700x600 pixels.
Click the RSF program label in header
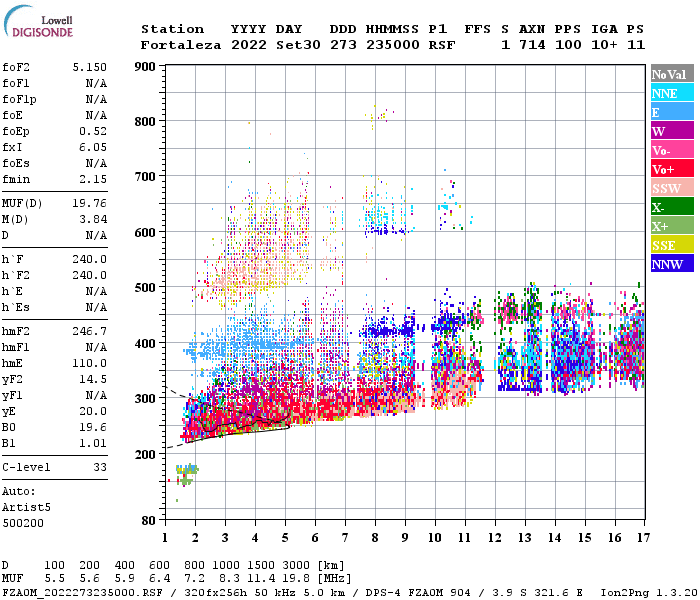[x=442, y=45]
